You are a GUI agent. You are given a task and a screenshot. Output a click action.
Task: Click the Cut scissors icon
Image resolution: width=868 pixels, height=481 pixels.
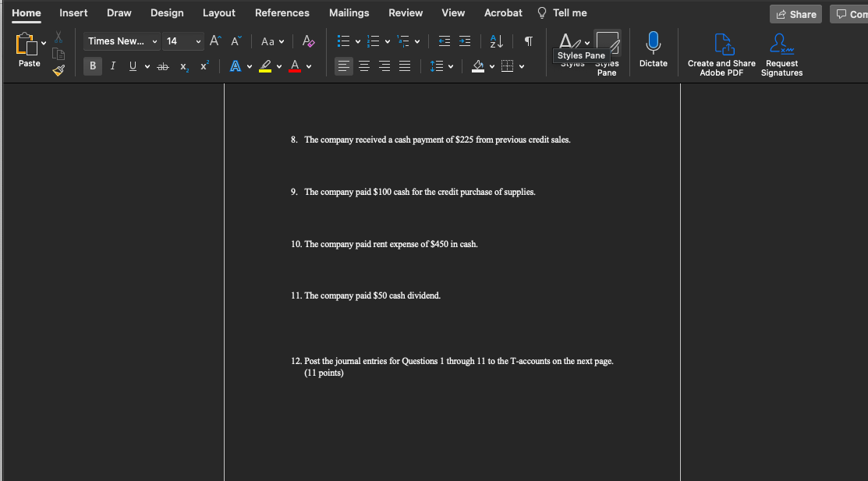point(58,37)
